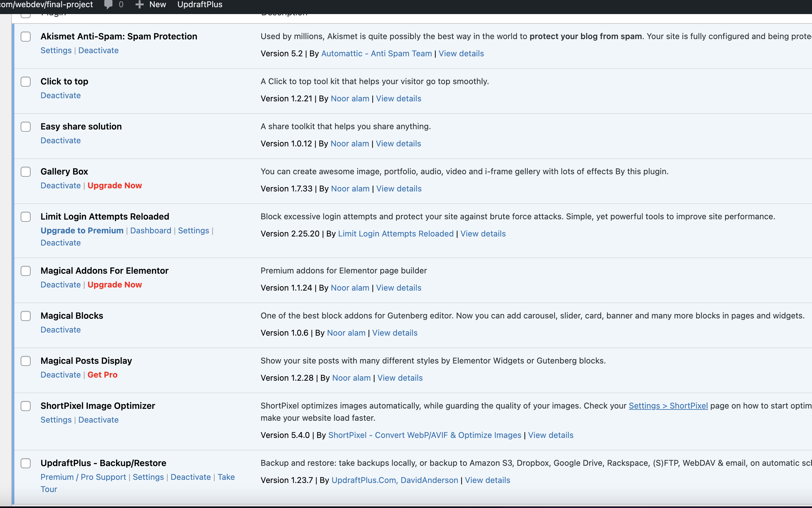View details for Gallery Box

click(x=399, y=189)
